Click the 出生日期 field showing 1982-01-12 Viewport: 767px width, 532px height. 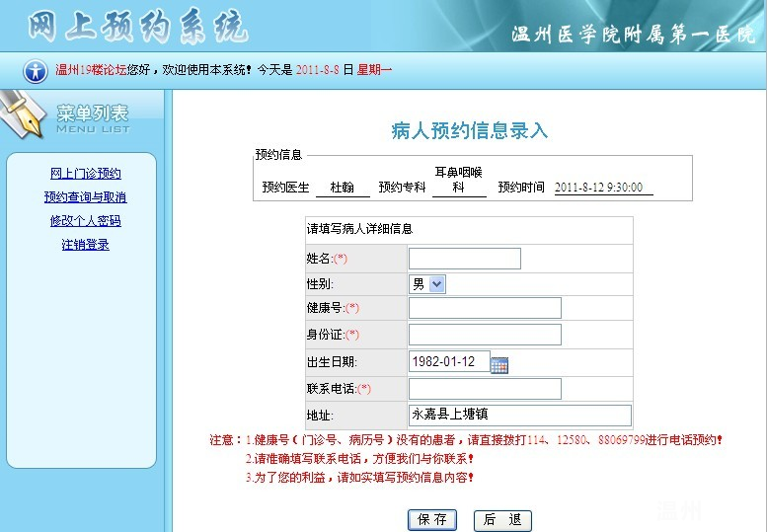coord(449,361)
